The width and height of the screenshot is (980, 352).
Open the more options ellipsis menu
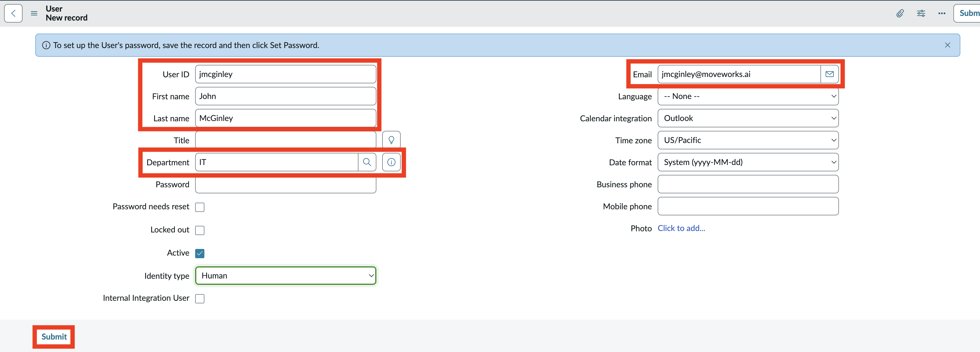942,13
